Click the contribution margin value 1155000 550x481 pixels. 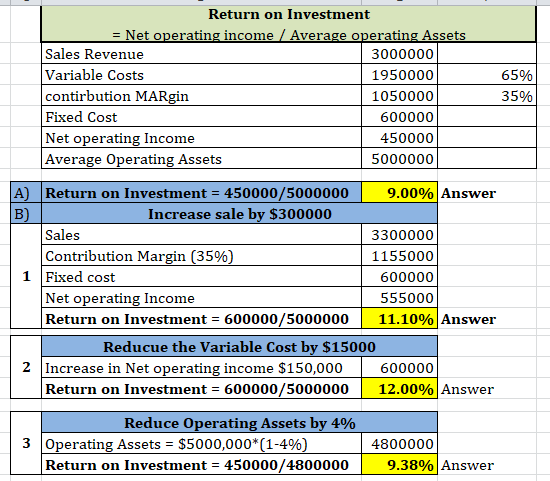click(x=400, y=255)
